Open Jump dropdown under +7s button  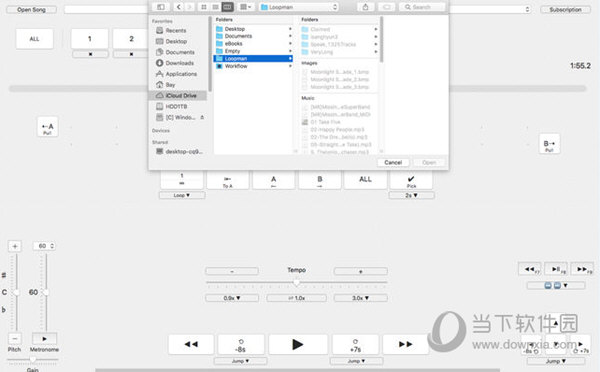(x=356, y=361)
